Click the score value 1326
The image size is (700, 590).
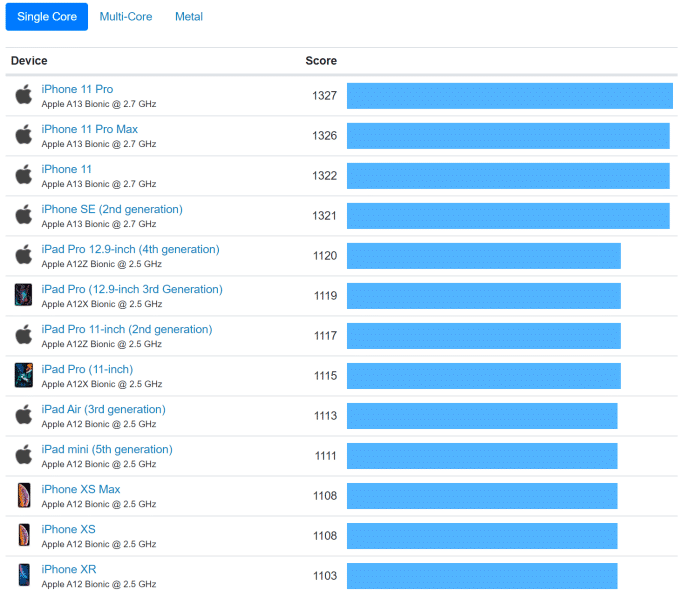pyautogui.click(x=325, y=136)
